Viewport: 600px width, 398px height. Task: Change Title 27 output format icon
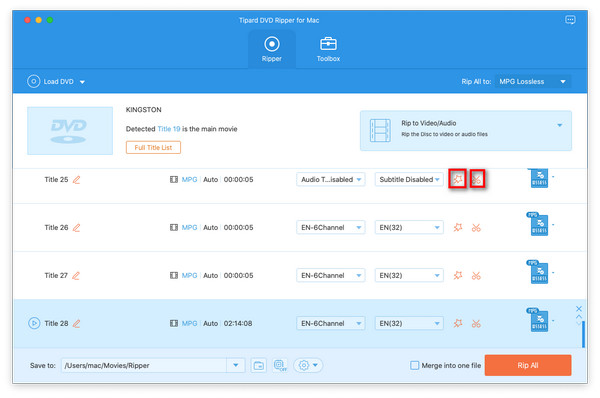(539, 272)
